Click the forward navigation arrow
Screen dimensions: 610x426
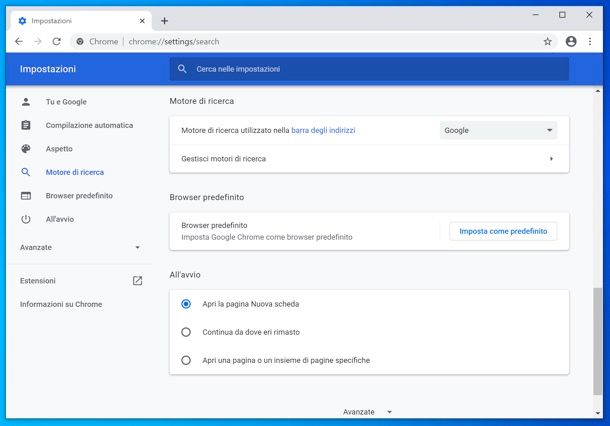point(37,41)
